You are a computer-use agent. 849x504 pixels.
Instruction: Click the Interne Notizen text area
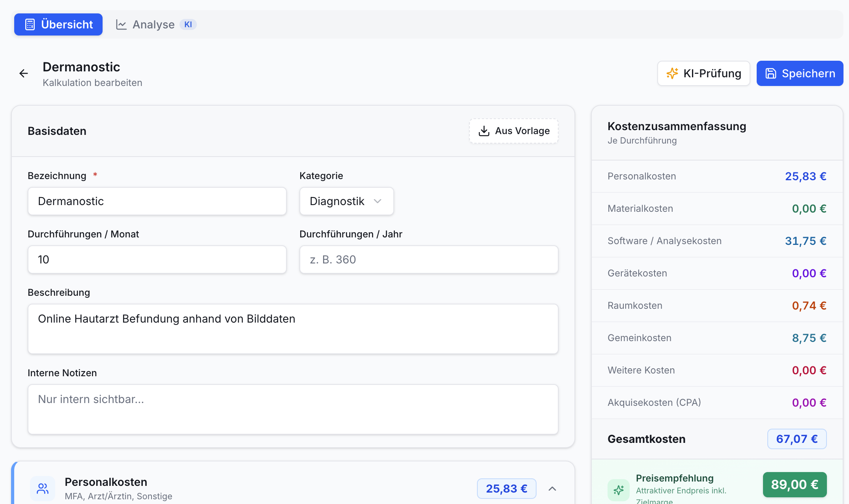pyautogui.click(x=293, y=409)
